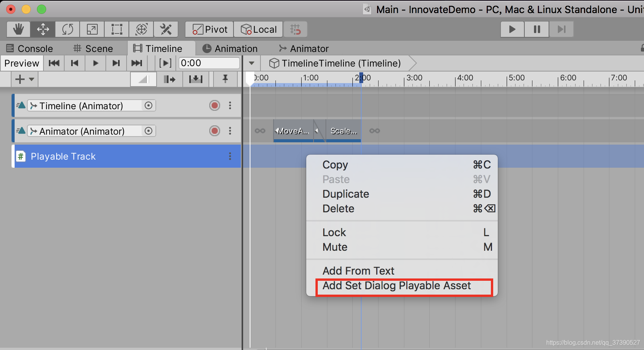The height and width of the screenshot is (350, 644).
Task: Open Playable Track options menu
Action: click(230, 156)
